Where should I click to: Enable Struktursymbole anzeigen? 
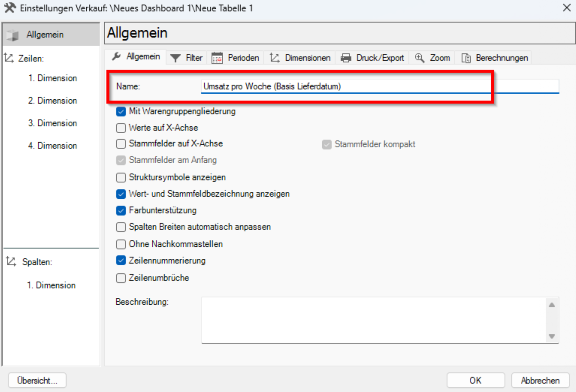coord(121,177)
